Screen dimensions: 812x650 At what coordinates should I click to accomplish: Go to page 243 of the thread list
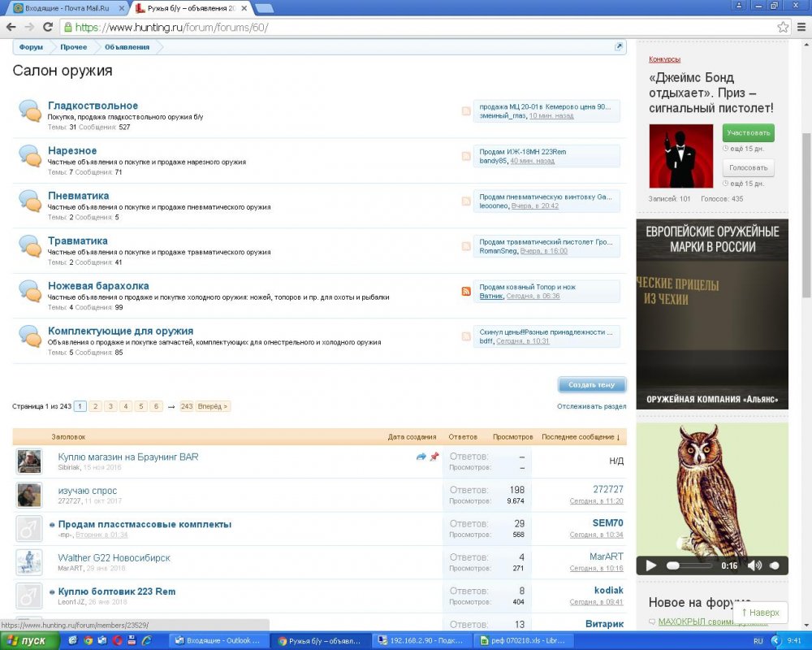click(x=187, y=406)
